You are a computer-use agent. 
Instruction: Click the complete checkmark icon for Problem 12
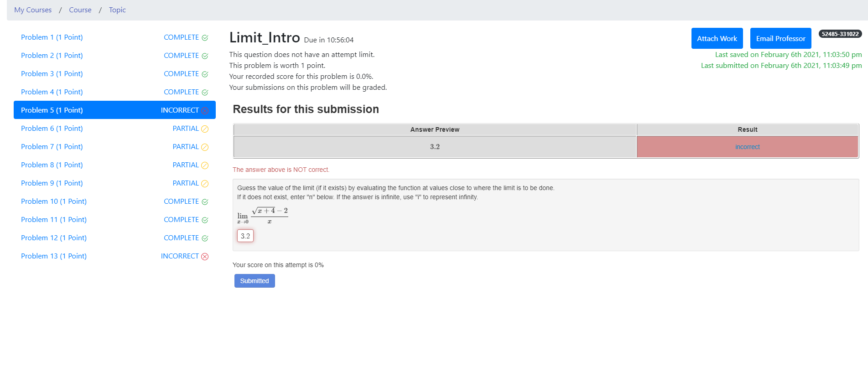pyautogui.click(x=205, y=238)
